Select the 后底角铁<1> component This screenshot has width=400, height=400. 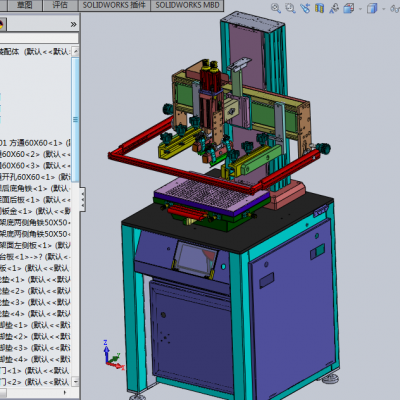tap(35, 188)
